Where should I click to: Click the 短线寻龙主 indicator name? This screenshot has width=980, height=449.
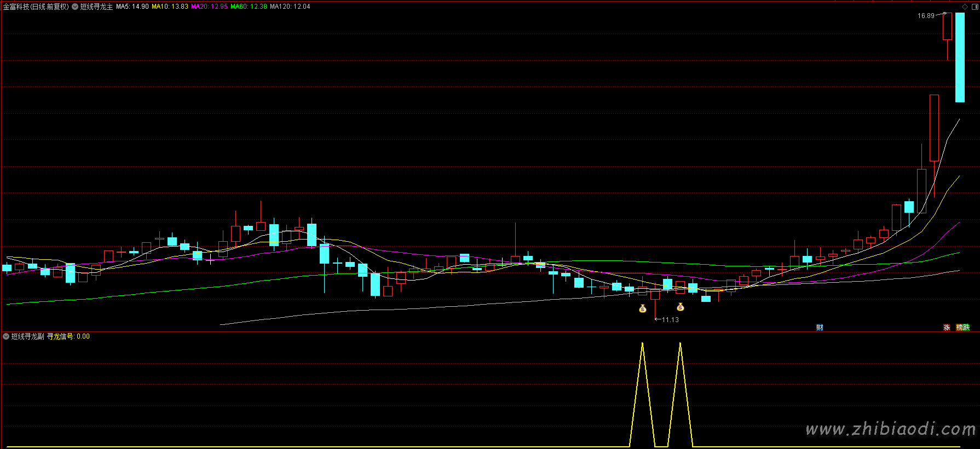[96, 7]
